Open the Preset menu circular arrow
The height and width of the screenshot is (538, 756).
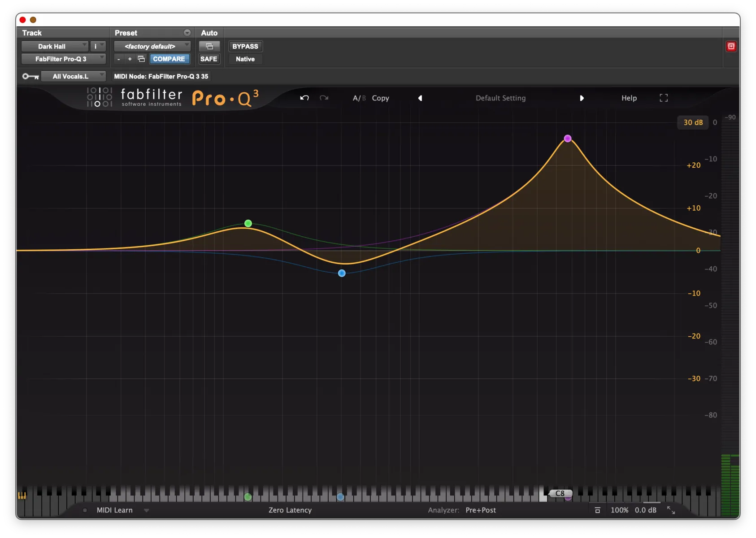(x=187, y=33)
